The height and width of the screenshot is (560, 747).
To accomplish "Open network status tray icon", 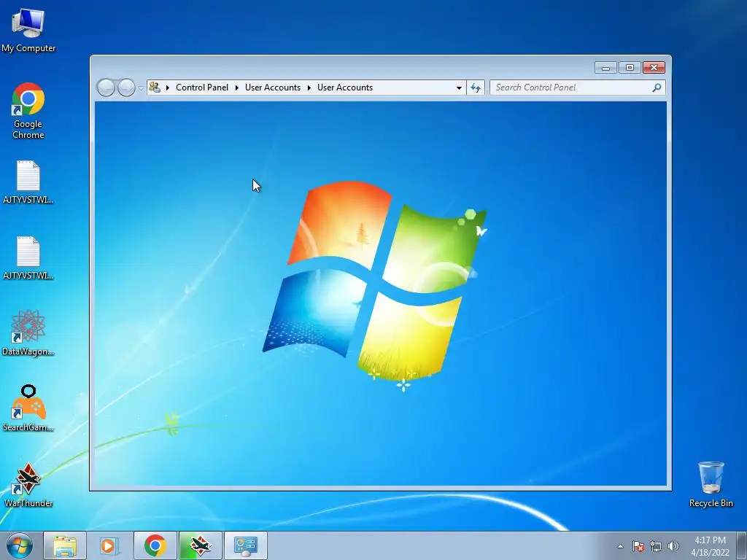I will (x=656, y=546).
